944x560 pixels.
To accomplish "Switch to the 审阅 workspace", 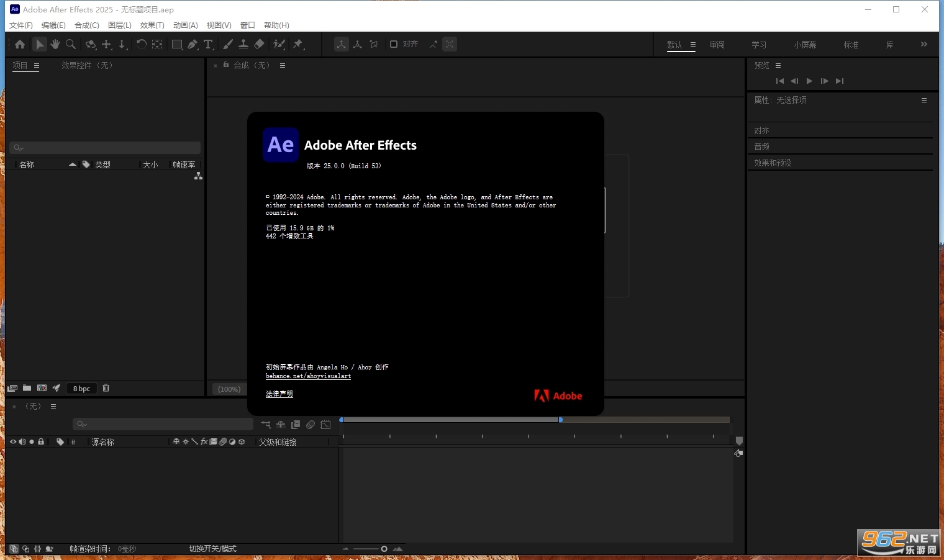I will tap(717, 45).
